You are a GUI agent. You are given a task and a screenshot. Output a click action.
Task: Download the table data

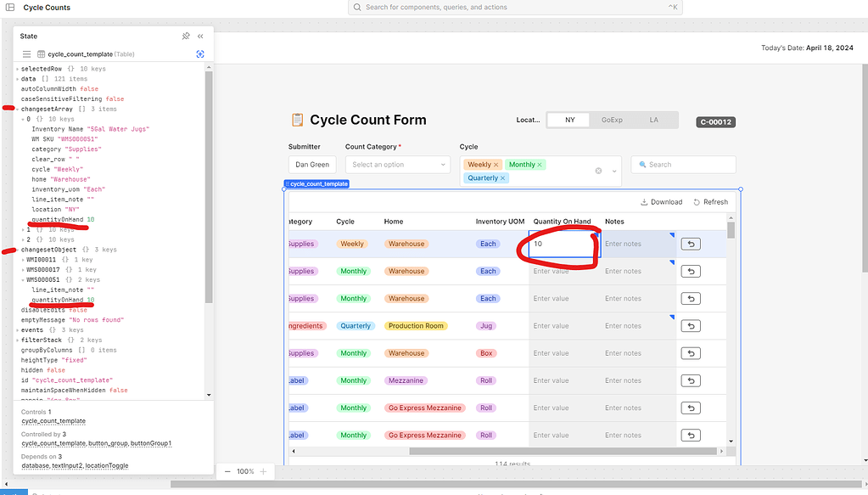tap(662, 202)
